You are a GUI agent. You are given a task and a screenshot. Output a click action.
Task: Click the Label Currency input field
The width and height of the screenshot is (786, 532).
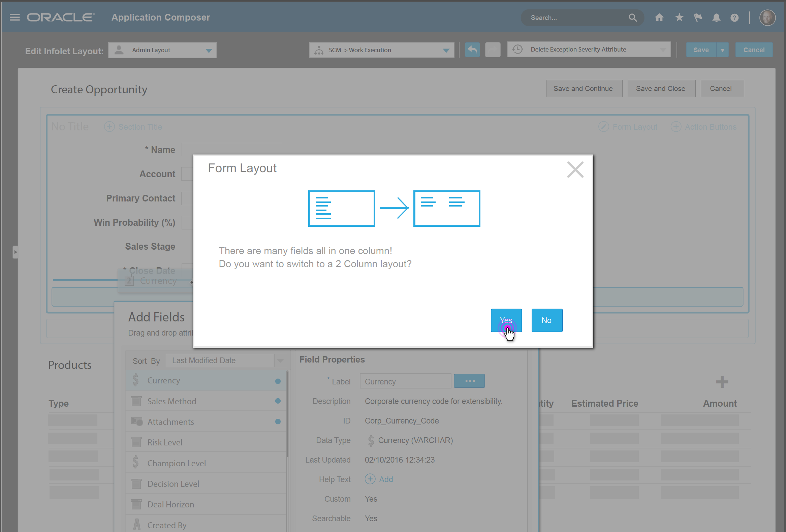405,381
